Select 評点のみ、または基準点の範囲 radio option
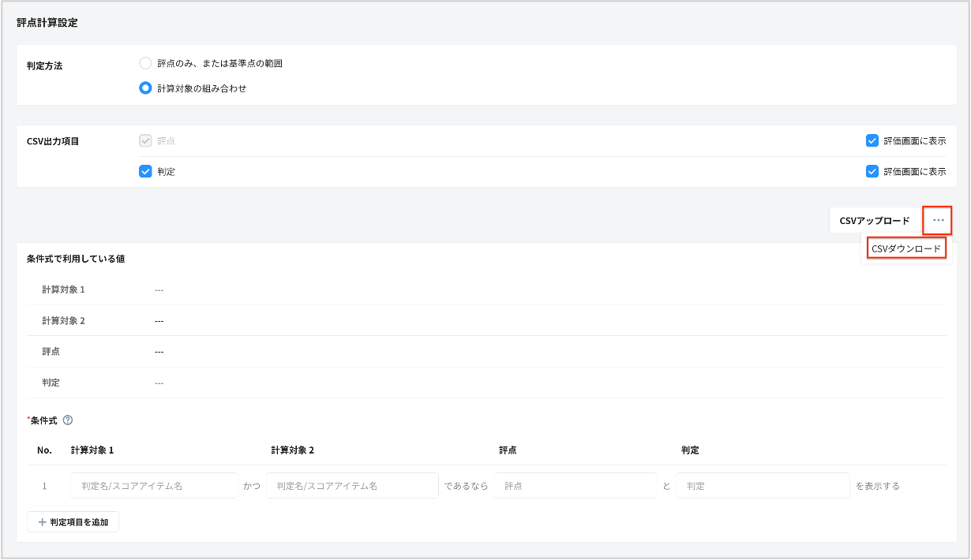Screen dimensions: 971x560 point(145,63)
